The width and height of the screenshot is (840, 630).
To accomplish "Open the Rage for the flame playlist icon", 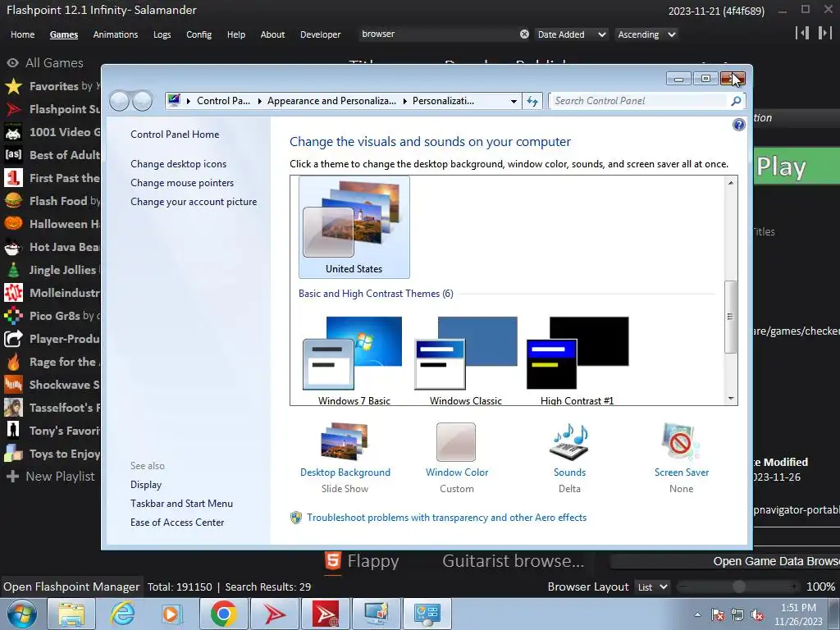I will pyautogui.click(x=13, y=362).
